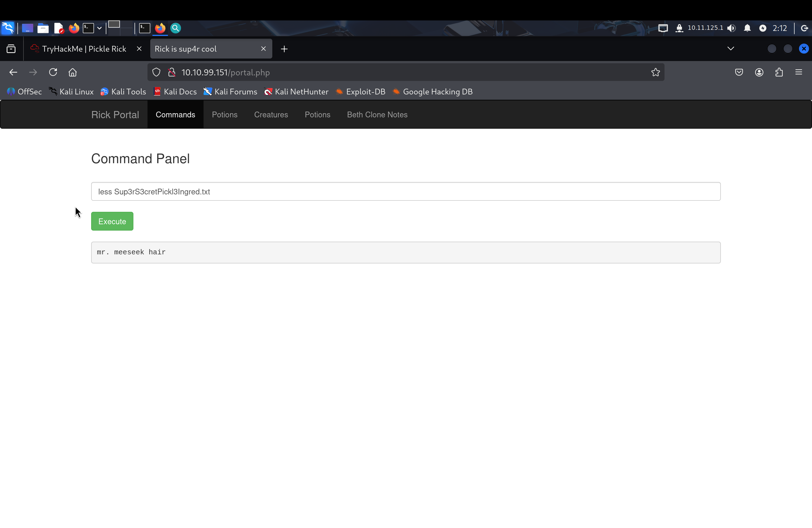Open the Kali Linux bookmark
Image resolution: width=812 pixels, height=528 pixels.
click(x=71, y=92)
